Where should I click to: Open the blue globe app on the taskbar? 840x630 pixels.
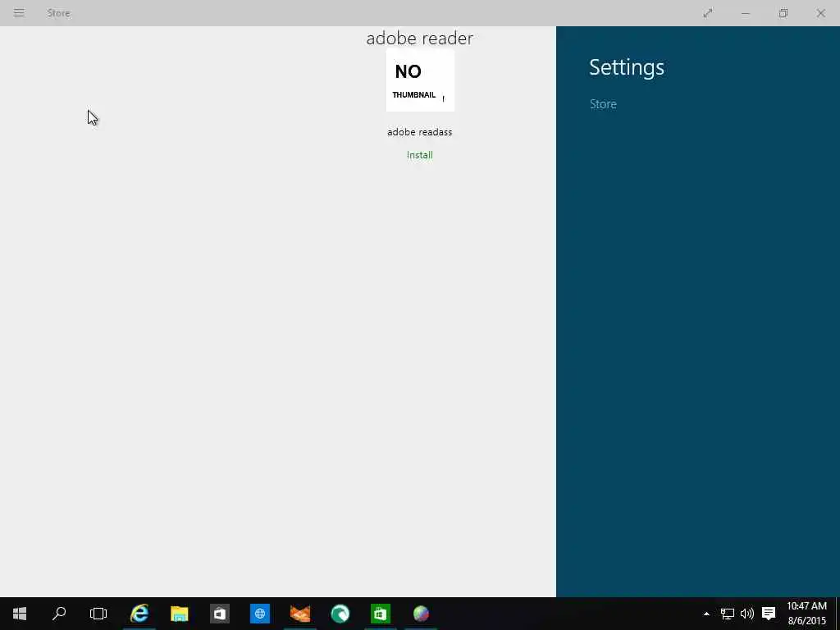[260, 614]
